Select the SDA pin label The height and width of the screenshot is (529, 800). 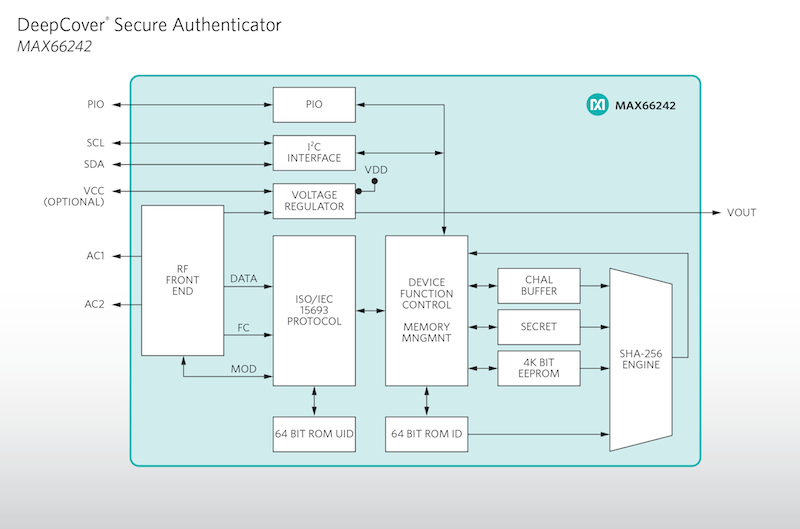pos(94,164)
